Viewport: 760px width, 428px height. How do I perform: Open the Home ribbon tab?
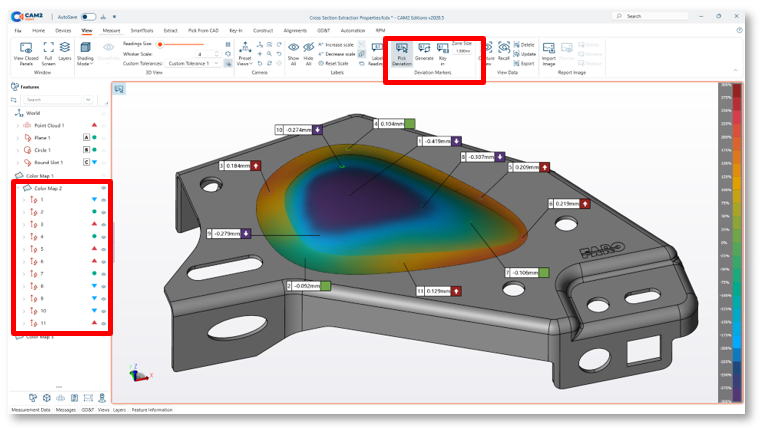(x=38, y=31)
